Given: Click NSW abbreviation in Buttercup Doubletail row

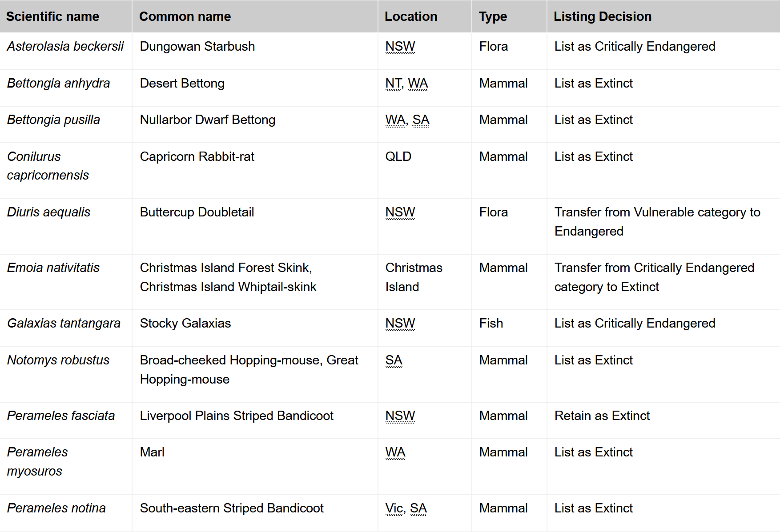Looking at the screenshot, I should click(x=400, y=212).
